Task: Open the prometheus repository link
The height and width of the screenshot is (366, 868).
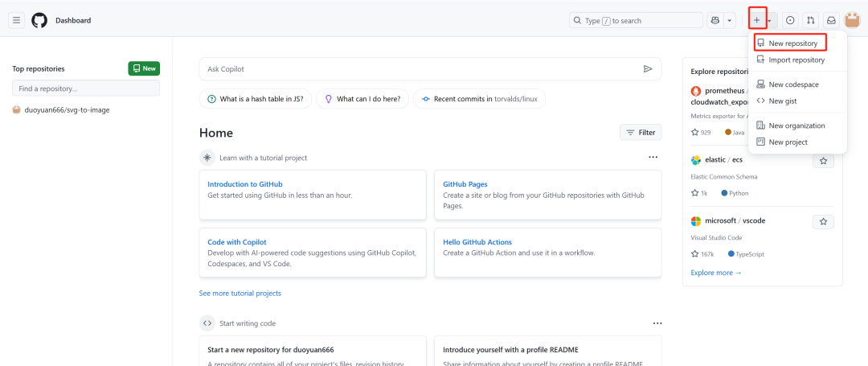Action: click(x=724, y=91)
